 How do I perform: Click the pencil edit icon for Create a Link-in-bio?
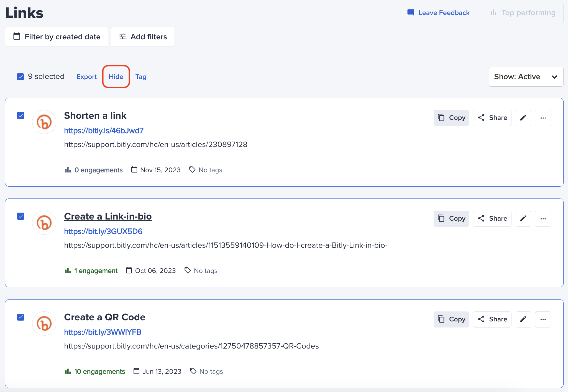pyautogui.click(x=523, y=219)
